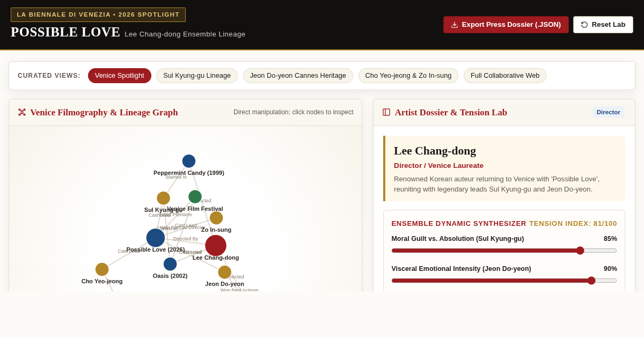Screen dimensions: 644x338
Task: Inspect the Peppermint Candy (1999) node
Action: [x=189, y=161]
